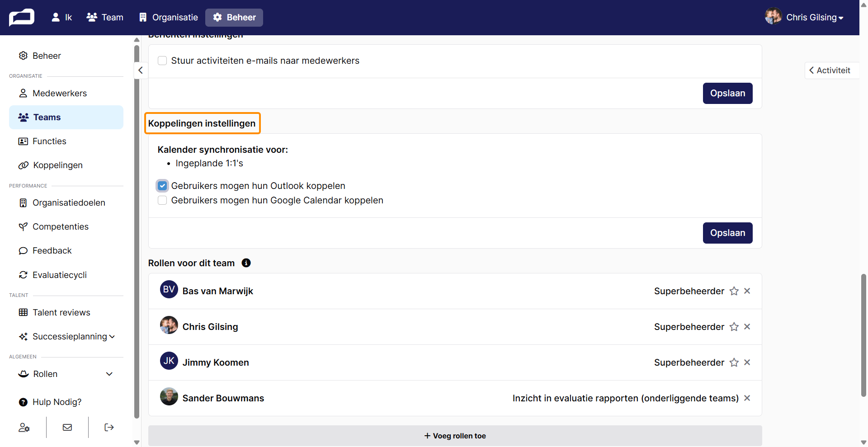Screen dimensions: 868x447
Task: Toggle Stuur activiteiten e-mails checkbox
Action: tap(162, 61)
